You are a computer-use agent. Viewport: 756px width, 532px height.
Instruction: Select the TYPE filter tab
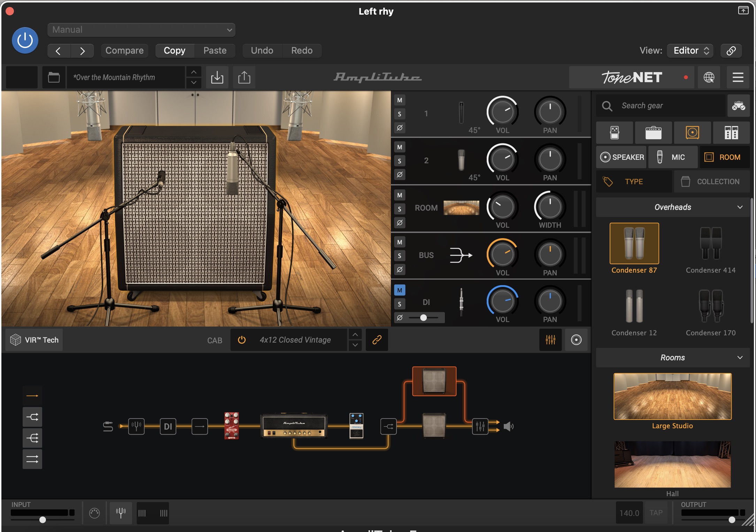[634, 181]
